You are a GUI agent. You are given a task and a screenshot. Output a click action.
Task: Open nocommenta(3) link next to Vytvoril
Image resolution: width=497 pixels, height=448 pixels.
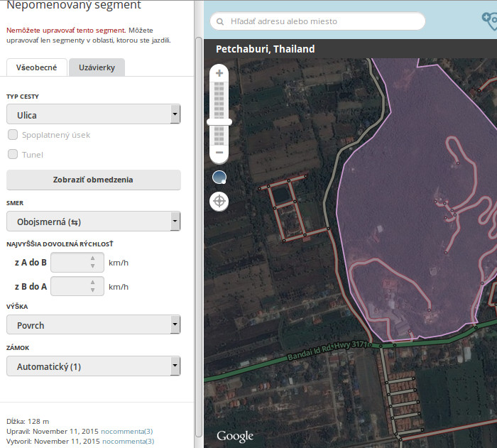pos(128,441)
